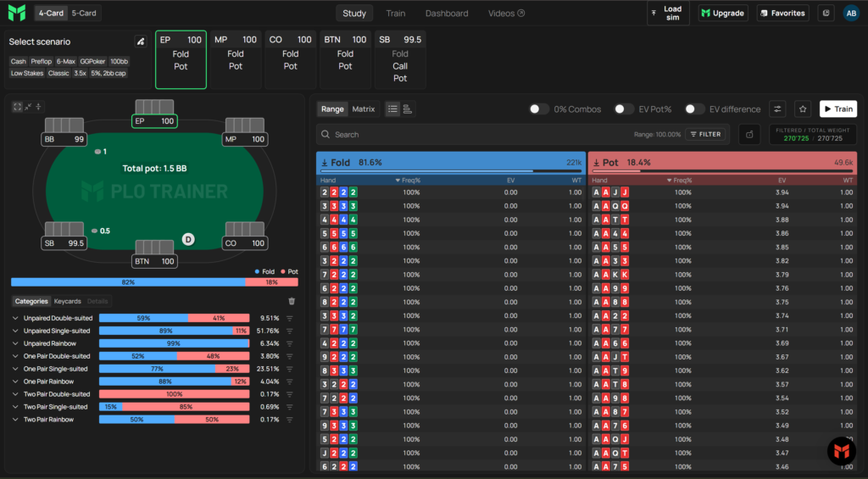Open the Dashboard tab
The height and width of the screenshot is (479, 868).
tap(447, 14)
